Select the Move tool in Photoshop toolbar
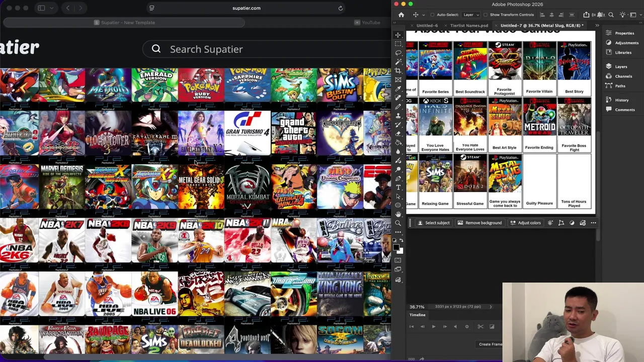The image size is (644, 362). point(398,35)
